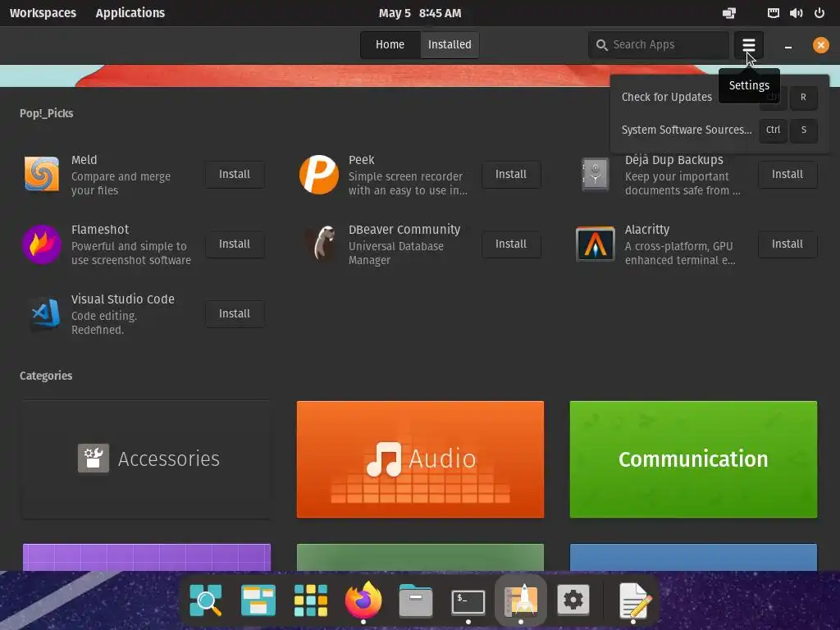
Task: Click the S shortcut key badge
Action: coord(804,130)
